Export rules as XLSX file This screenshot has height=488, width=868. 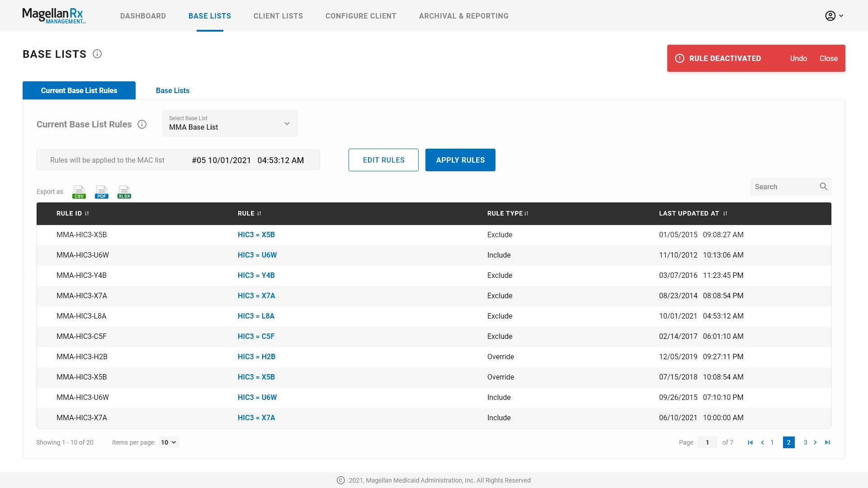tap(124, 192)
